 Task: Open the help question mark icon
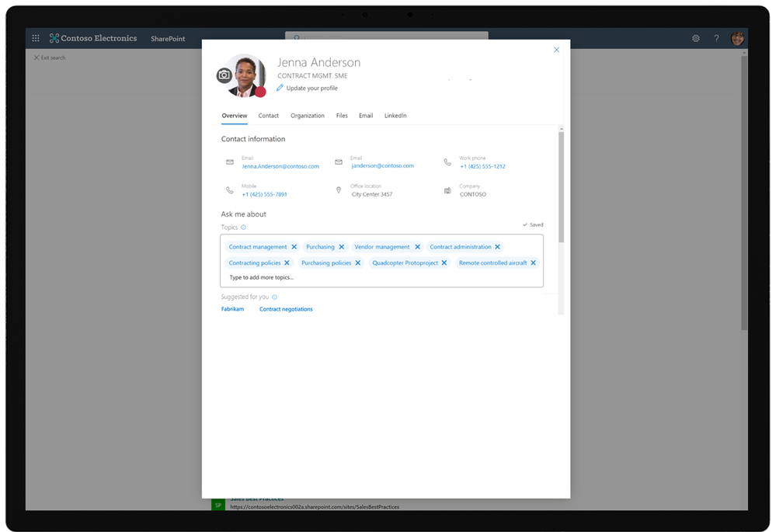[716, 38]
